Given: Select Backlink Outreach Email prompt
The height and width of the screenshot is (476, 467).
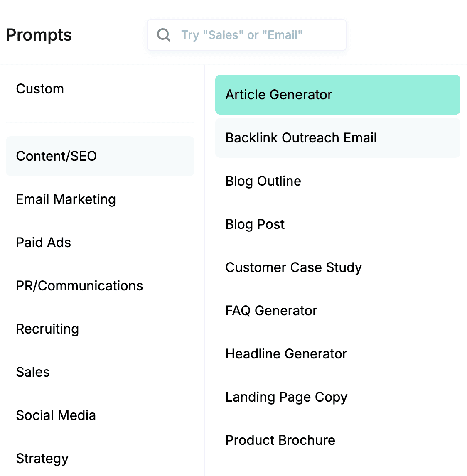Looking at the screenshot, I should pyautogui.click(x=337, y=138).
